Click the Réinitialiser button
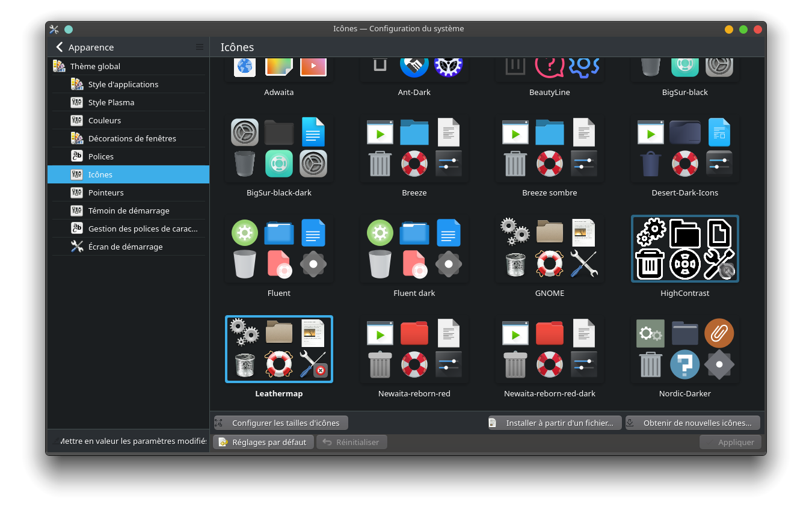Viewport: 812px width, 507px height. (352, 442)
